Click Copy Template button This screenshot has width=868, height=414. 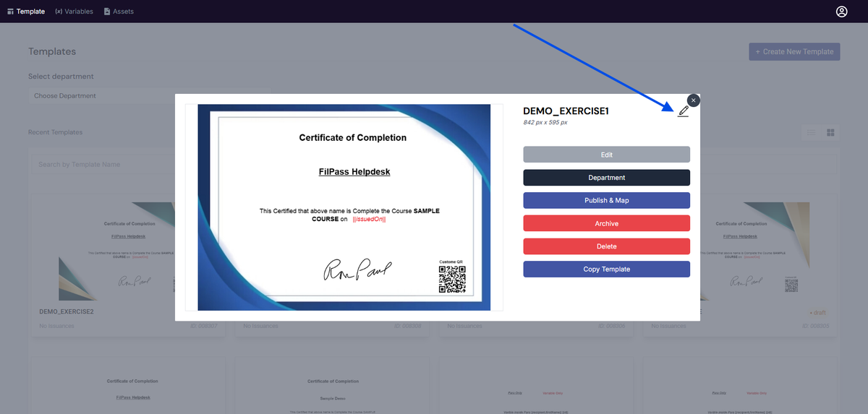pyautogui.click(x=606, y=269)
